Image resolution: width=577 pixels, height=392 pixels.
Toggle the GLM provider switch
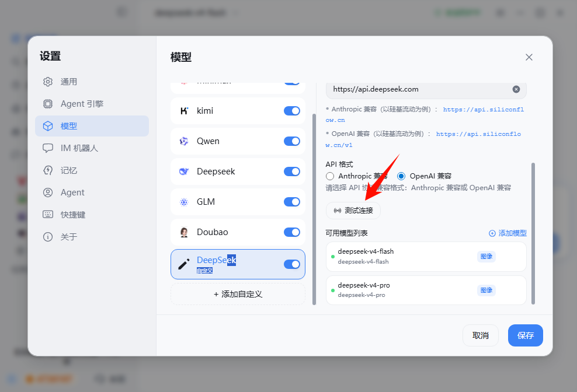(292, 202)
